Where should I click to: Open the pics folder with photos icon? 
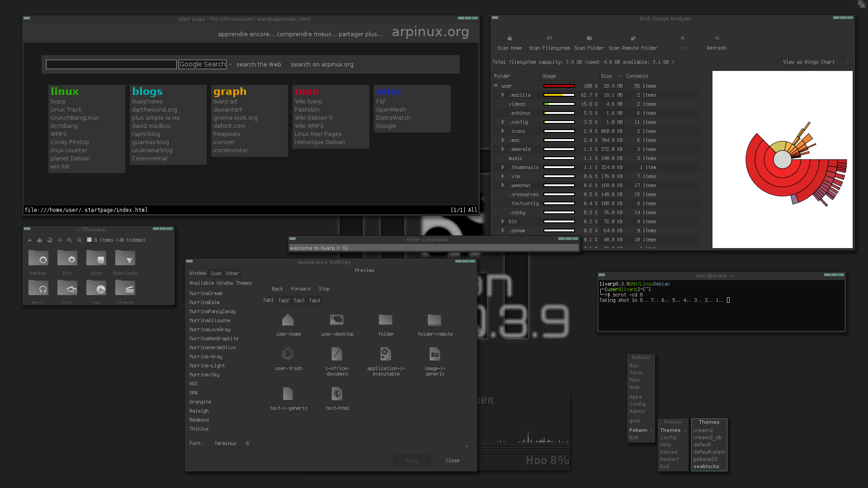click(67, 288)
